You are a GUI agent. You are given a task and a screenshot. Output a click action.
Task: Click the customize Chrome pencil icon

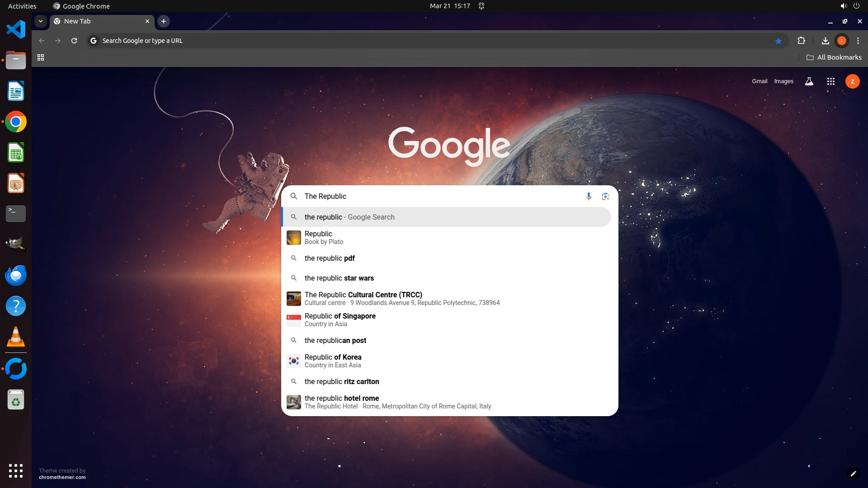pos(853,474)
